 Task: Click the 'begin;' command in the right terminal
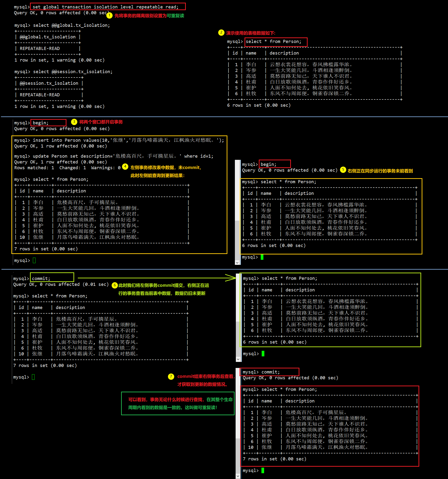point(268,164)
